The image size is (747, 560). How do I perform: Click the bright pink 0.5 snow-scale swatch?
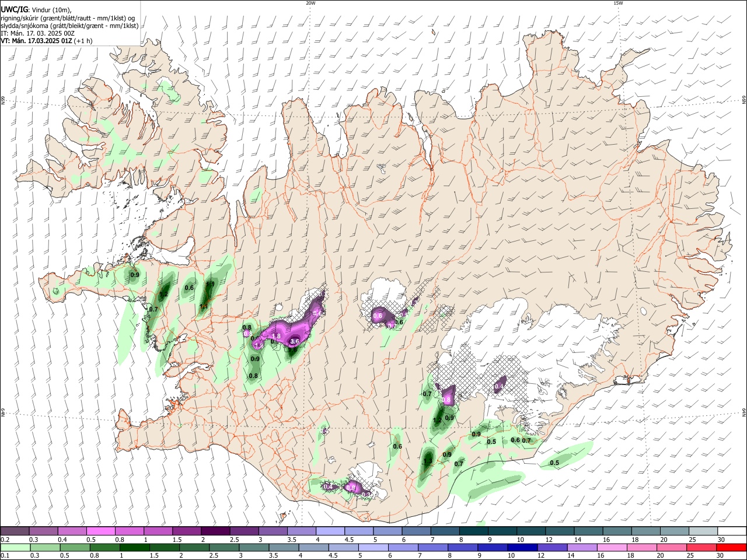coord(101,531)
